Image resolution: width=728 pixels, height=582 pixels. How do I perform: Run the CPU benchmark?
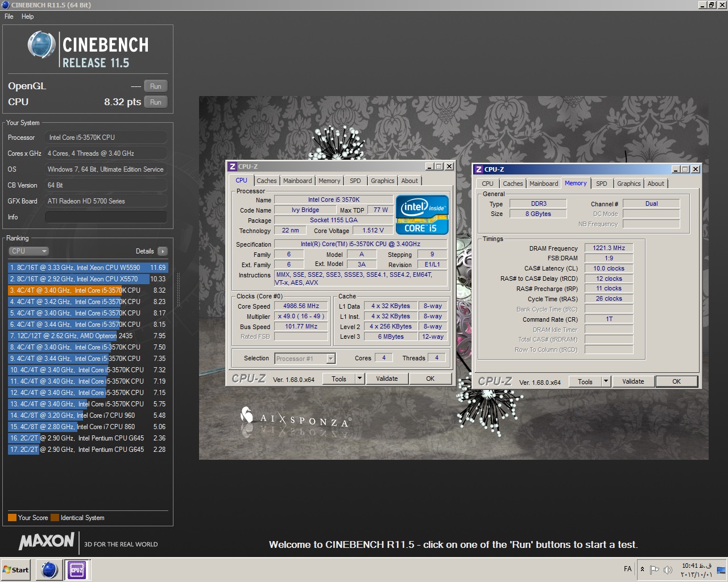click(x=155, y=102)
